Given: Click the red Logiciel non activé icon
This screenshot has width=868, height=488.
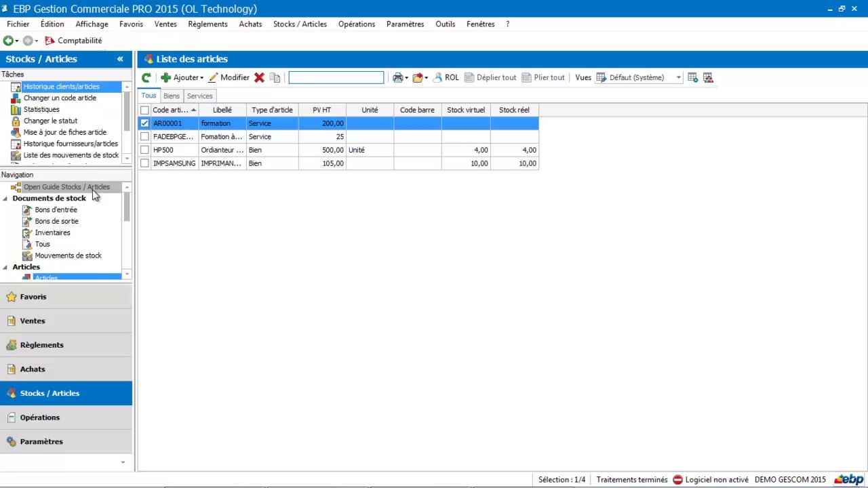Looking at the screenshot, I should pyautogui.click(x=677, y=480).
